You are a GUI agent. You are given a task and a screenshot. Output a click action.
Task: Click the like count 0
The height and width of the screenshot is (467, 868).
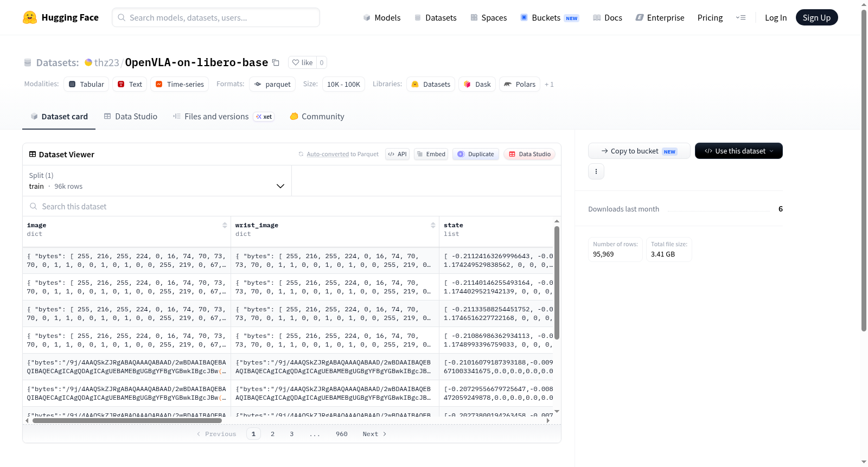click(322, 62)
